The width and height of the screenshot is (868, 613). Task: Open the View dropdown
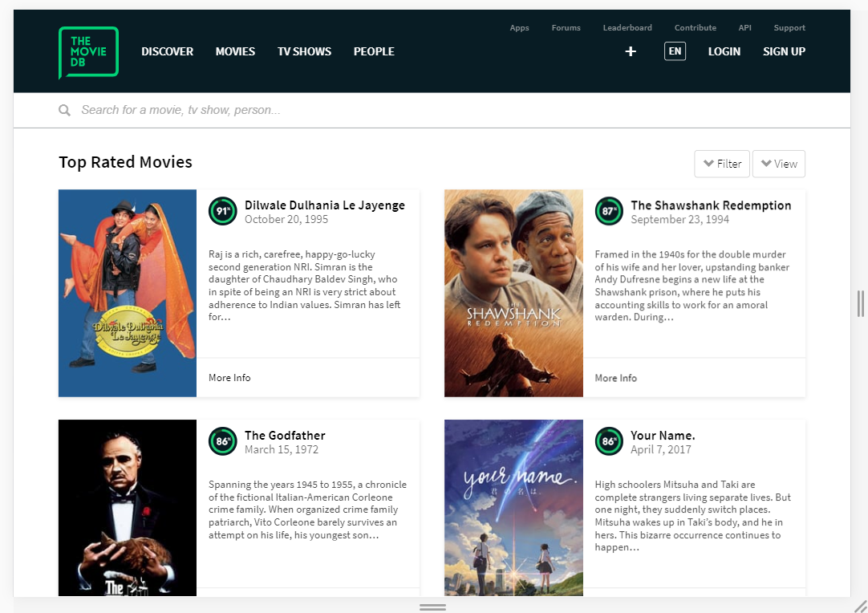(x=779, y=164)
